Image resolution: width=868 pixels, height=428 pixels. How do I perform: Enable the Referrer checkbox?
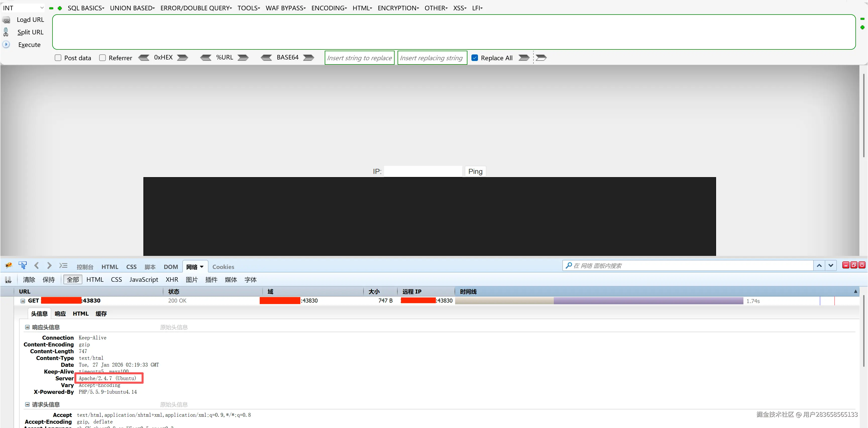[x=102, y=58]
